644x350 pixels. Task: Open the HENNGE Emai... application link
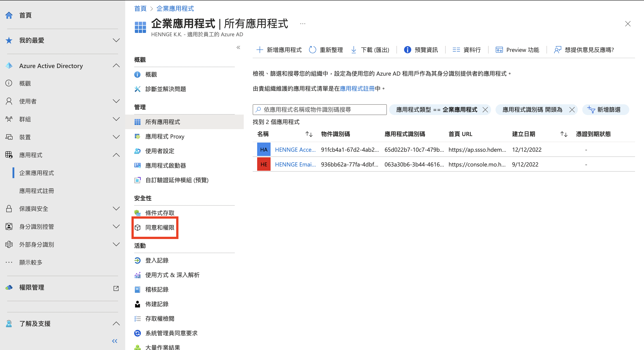(x=295, y=164)
